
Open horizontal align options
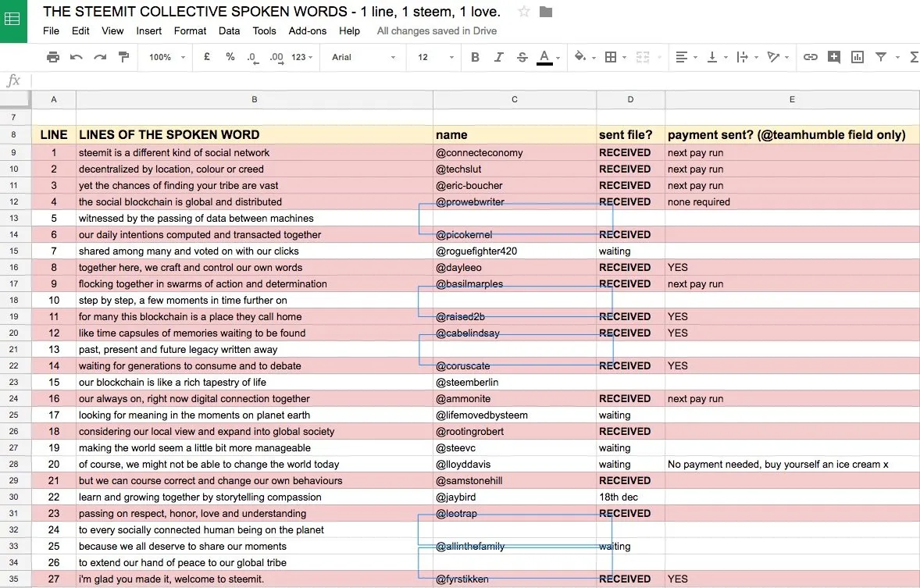(681, 57)
